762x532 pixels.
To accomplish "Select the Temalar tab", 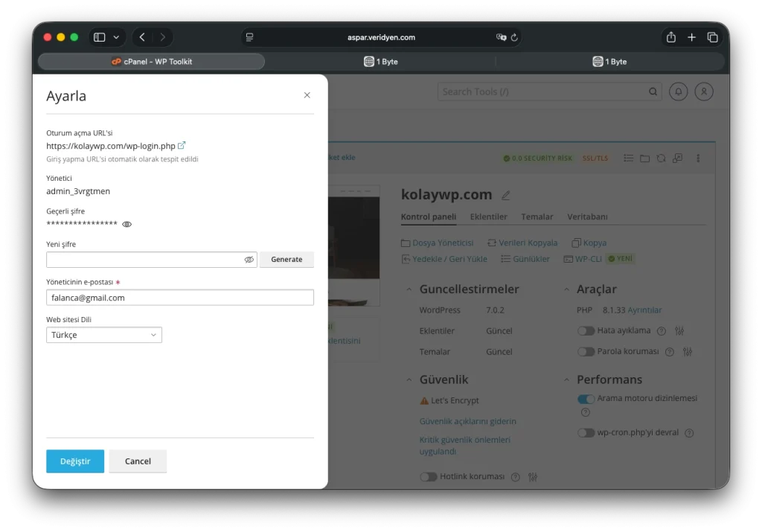I will coord(537,217).
